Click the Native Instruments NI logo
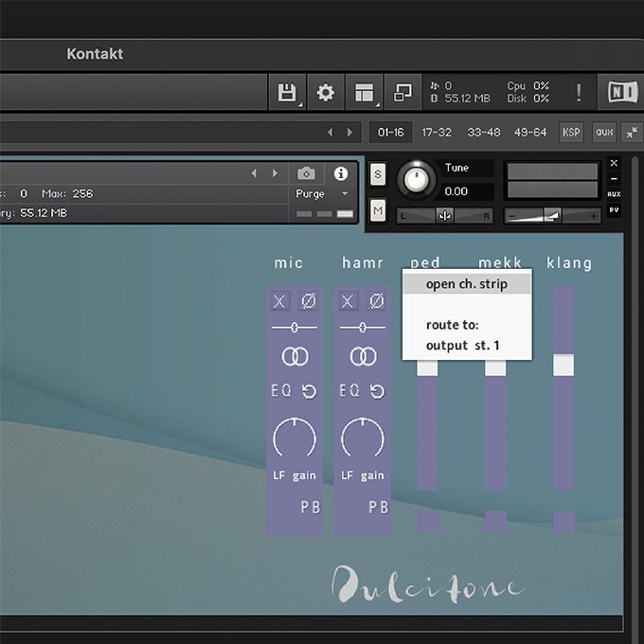 coord(622,92)
